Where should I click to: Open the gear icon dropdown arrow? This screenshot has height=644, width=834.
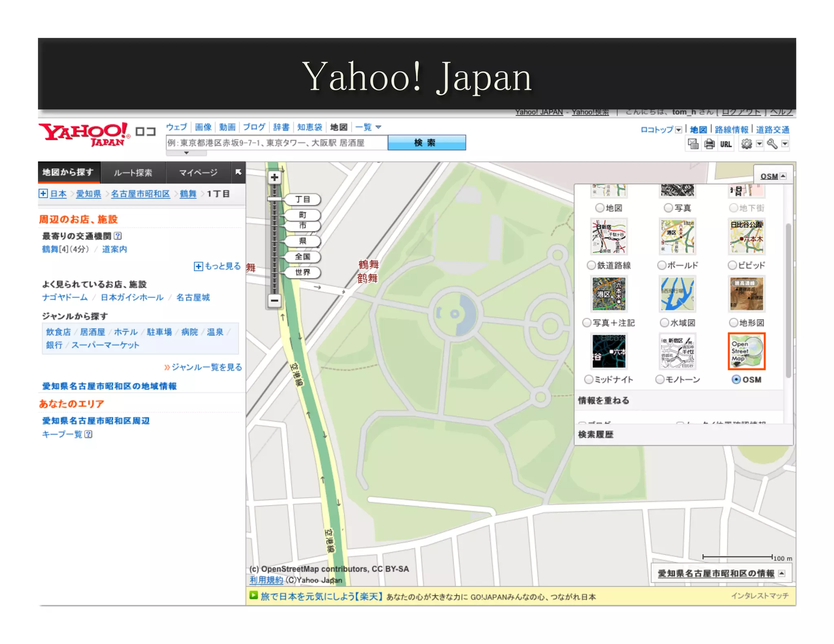759,144
